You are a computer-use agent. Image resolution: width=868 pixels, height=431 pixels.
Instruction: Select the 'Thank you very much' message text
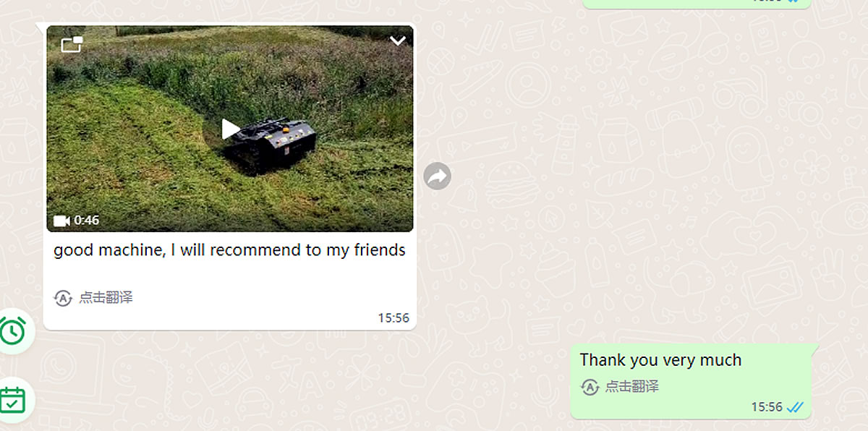[660, 360]
